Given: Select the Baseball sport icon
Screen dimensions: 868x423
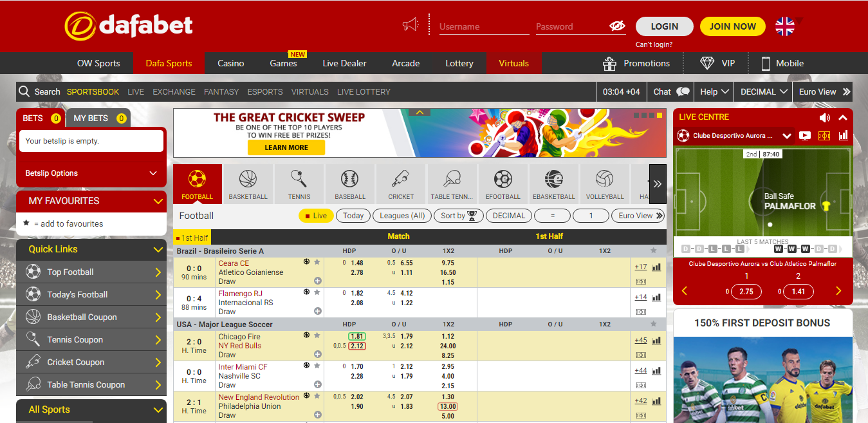Looking at the screenshot, I should 349,183.
